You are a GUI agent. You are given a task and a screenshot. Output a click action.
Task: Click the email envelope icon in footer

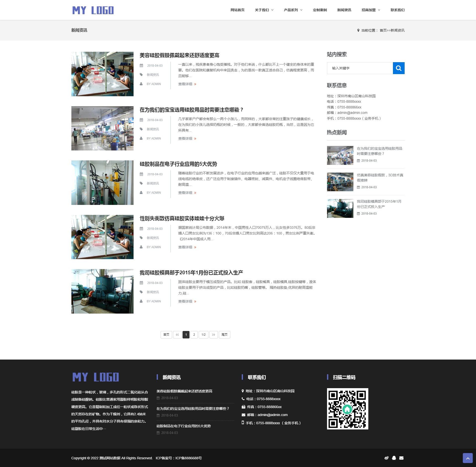click(x=401, y=458)
